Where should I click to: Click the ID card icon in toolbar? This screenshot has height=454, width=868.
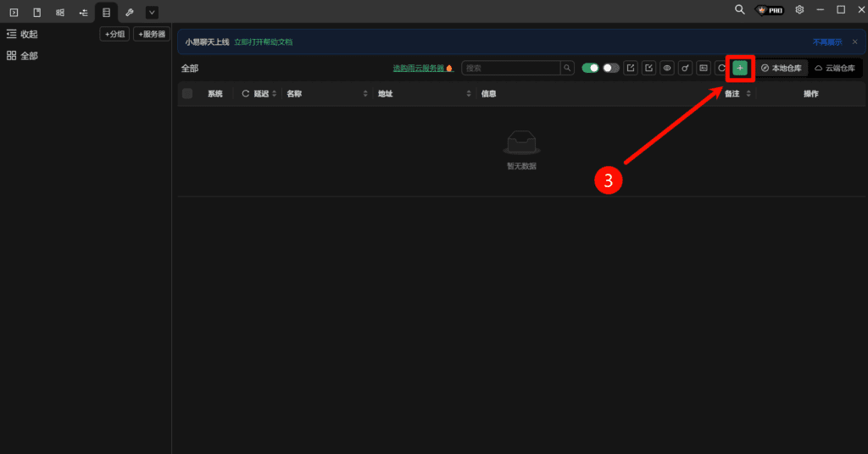pyautogui.click(x=704, y=68)
